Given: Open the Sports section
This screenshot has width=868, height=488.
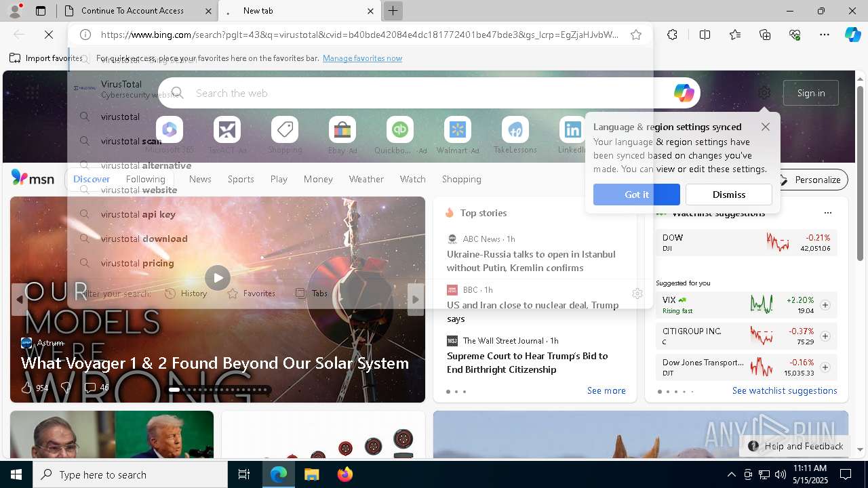Looking at the screenshot, I should coord(241,179).
